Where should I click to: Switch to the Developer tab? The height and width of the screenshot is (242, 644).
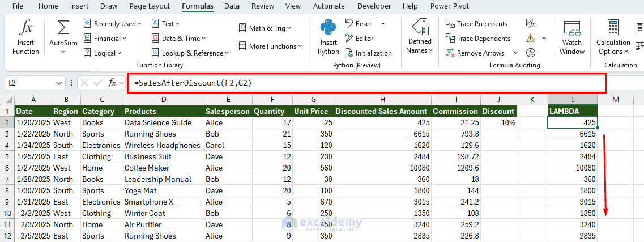374,6
